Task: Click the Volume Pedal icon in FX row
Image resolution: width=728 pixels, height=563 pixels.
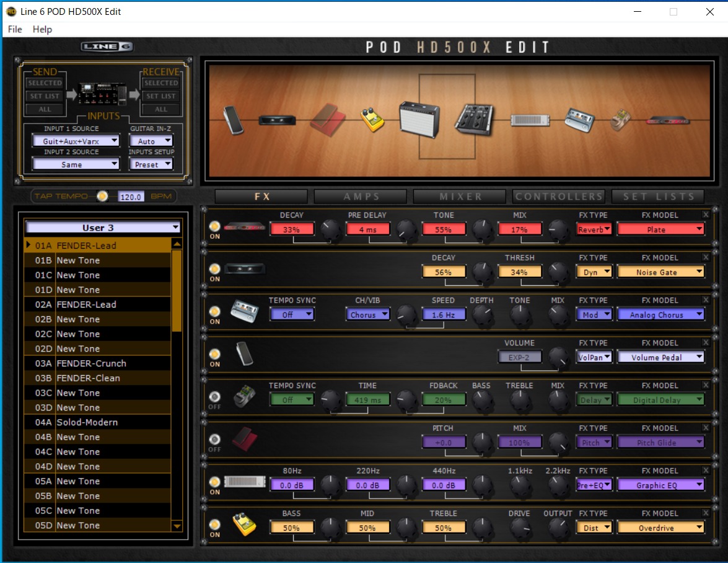Action: (x=244, y=354)
